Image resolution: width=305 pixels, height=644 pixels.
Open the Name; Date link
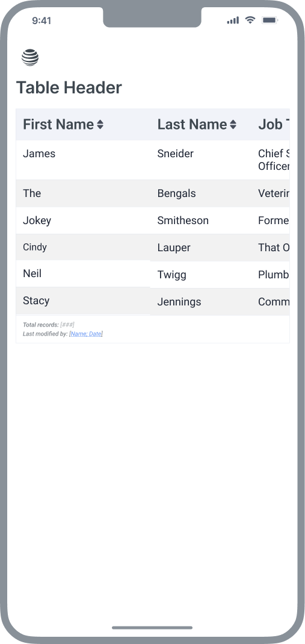(x=86, y=334)
